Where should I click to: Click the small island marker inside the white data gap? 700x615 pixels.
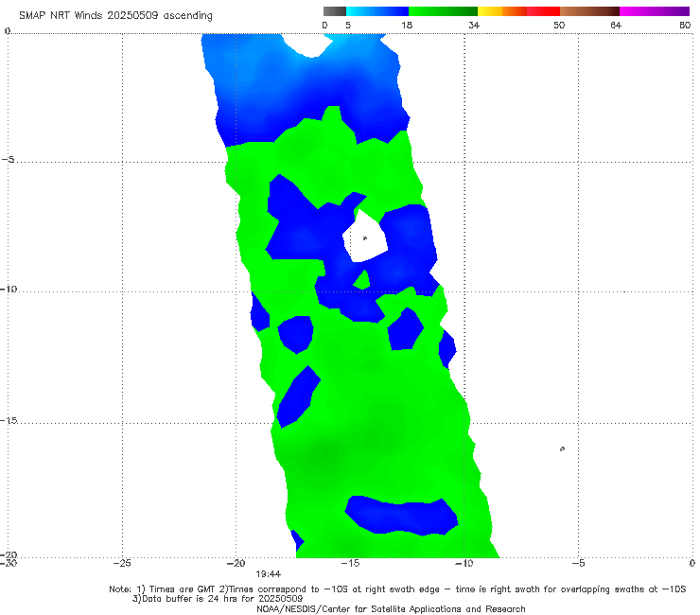[x=365, y=238]
